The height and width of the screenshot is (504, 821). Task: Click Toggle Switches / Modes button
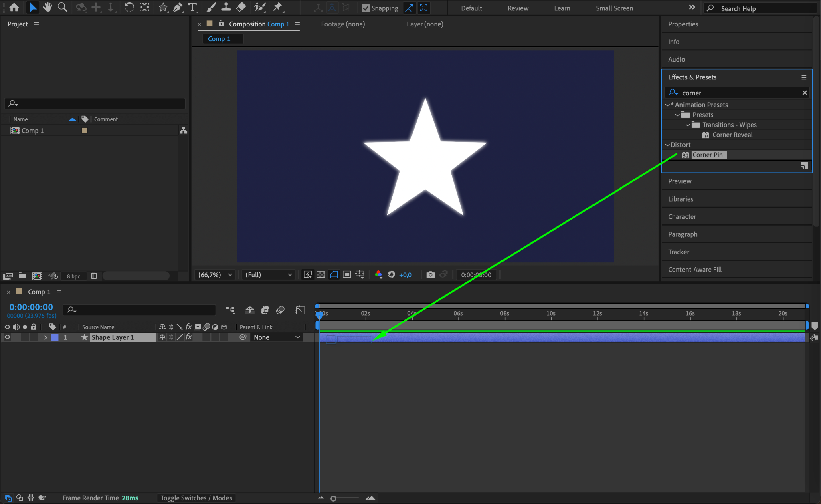tap(196, 498)
